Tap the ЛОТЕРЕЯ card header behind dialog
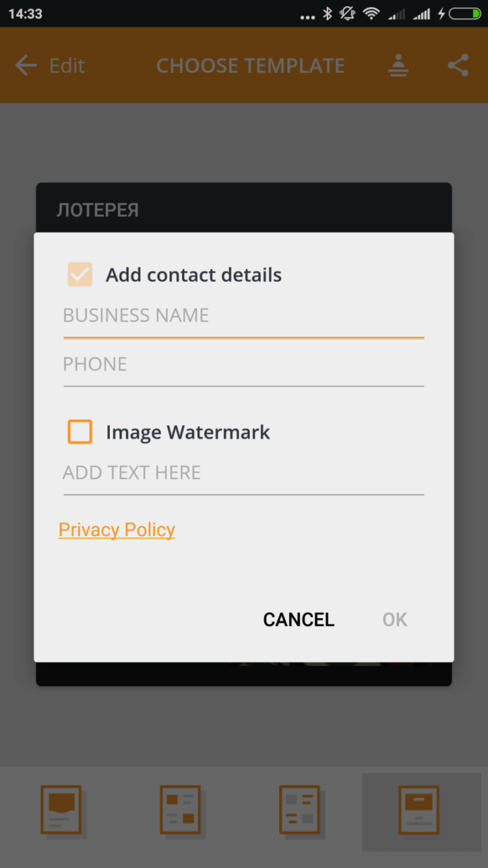 [98, 210]
